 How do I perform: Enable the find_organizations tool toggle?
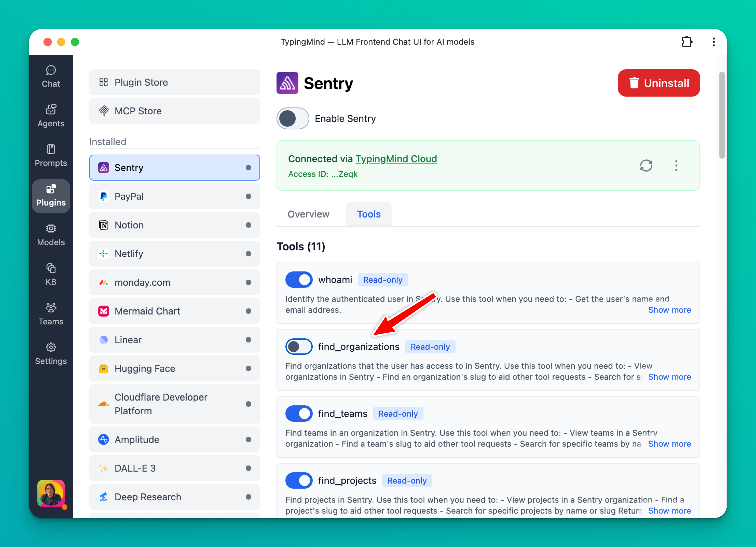[x=299, y=347]
